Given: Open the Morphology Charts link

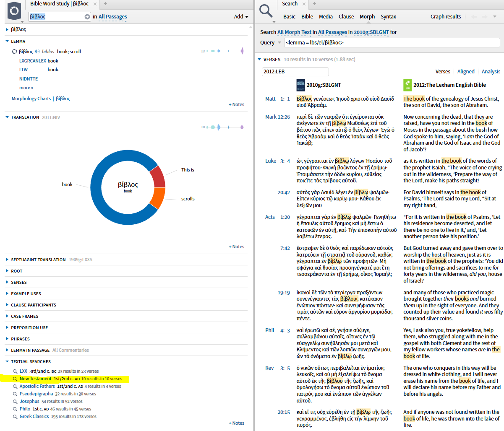Looking at the screenshot, I should click(31, 99).
